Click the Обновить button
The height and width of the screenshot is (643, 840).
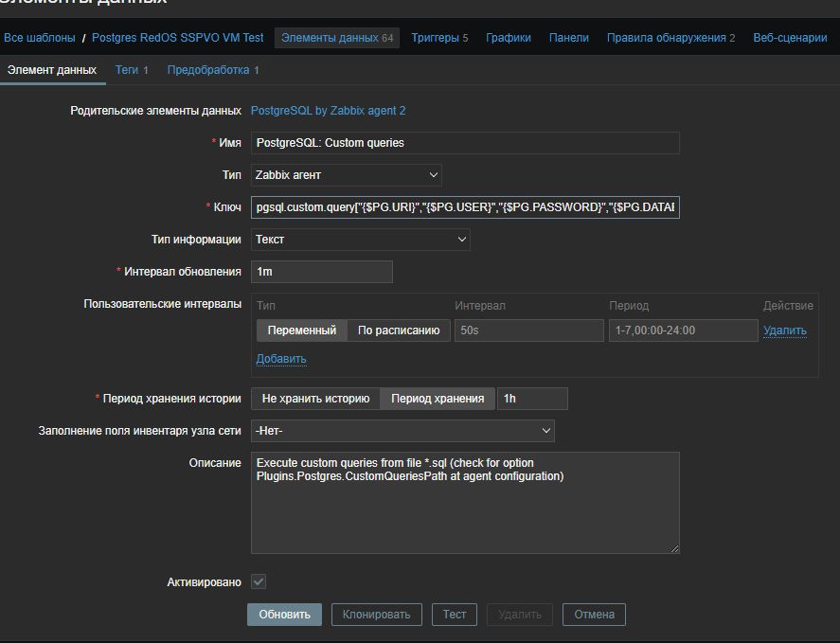[x=284, y=615]
